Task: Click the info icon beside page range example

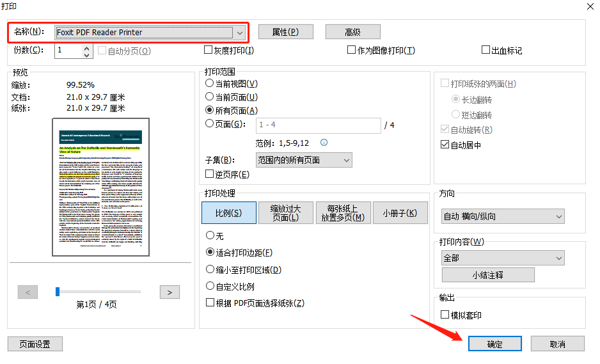Action: click(324, 143)
